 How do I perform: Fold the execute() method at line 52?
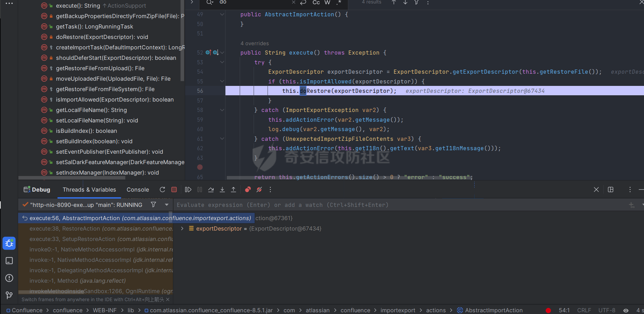(x=222, y=53)
